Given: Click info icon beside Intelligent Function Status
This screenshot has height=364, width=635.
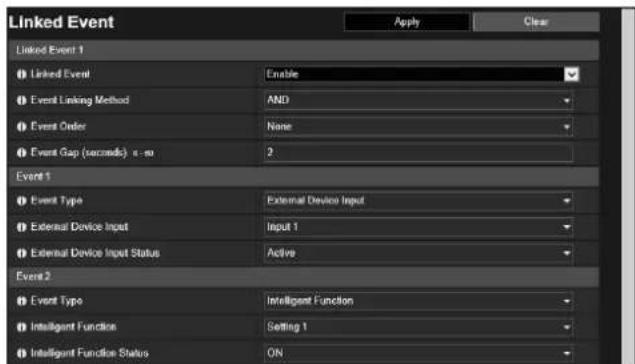Looking at the screenshot, I should pyautogui.click(x=21, y=353).
